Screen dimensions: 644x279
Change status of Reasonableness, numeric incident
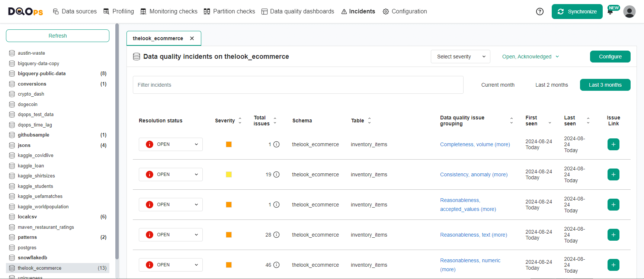pyautogui.click(x=171, y=265)
